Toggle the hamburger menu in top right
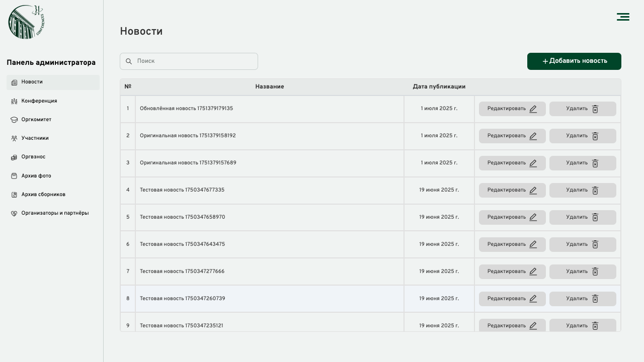Image resolution: width=644 pixels, height=362 pixels. (x=623, y=17)
